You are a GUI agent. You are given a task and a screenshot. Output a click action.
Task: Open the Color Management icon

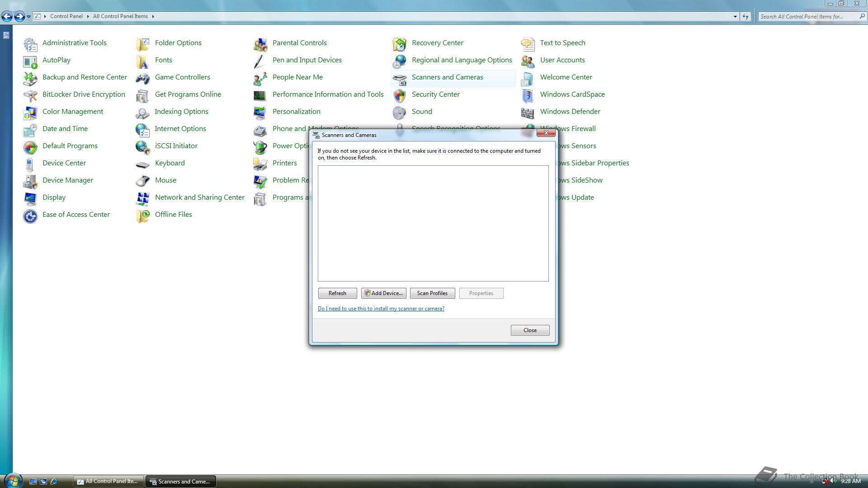point(30,113)
